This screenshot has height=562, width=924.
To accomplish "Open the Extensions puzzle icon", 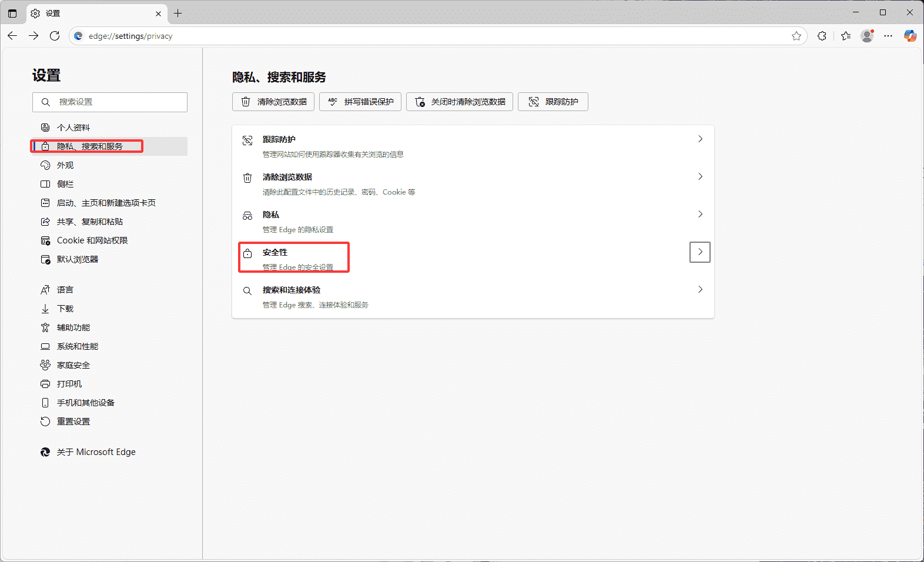I will 822,36.
